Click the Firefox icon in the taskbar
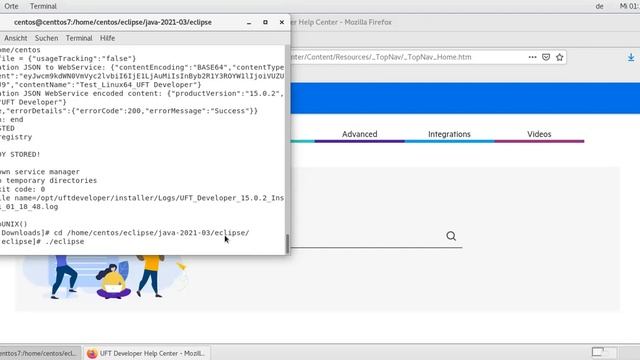The width and height of the screenshot is (640, 360). (x=92, y=353)
